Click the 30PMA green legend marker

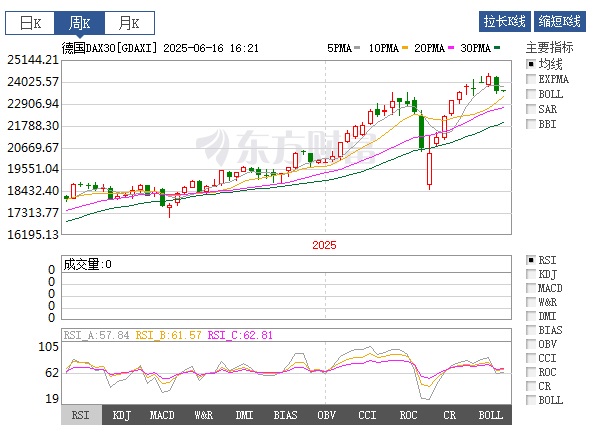[x=497, y=48]
